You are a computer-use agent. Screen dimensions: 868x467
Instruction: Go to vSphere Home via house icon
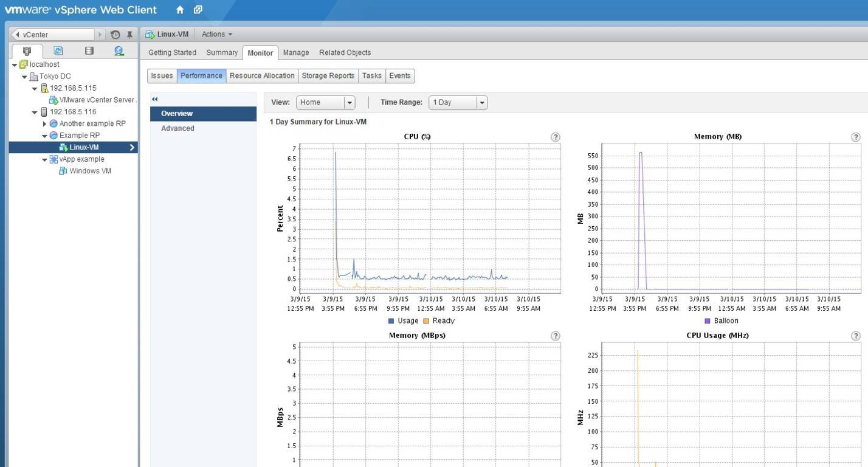179,10
